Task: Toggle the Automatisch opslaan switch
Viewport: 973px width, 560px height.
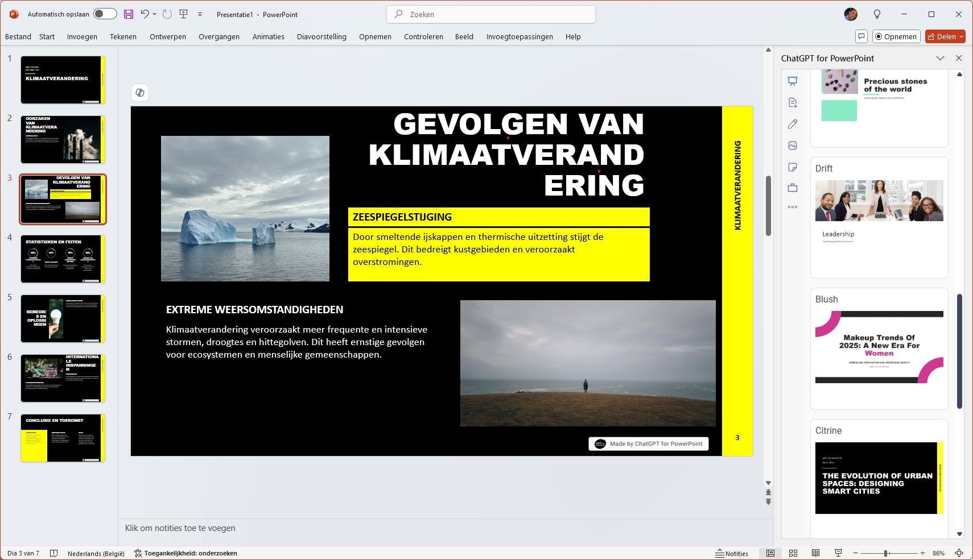Action: coord(105,14)
